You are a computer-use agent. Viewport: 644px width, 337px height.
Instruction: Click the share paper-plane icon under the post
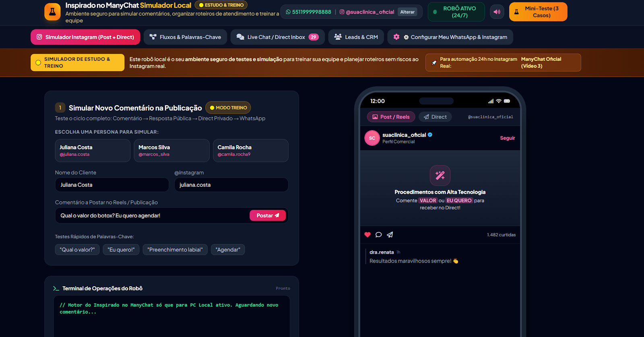tap(390, 235)
